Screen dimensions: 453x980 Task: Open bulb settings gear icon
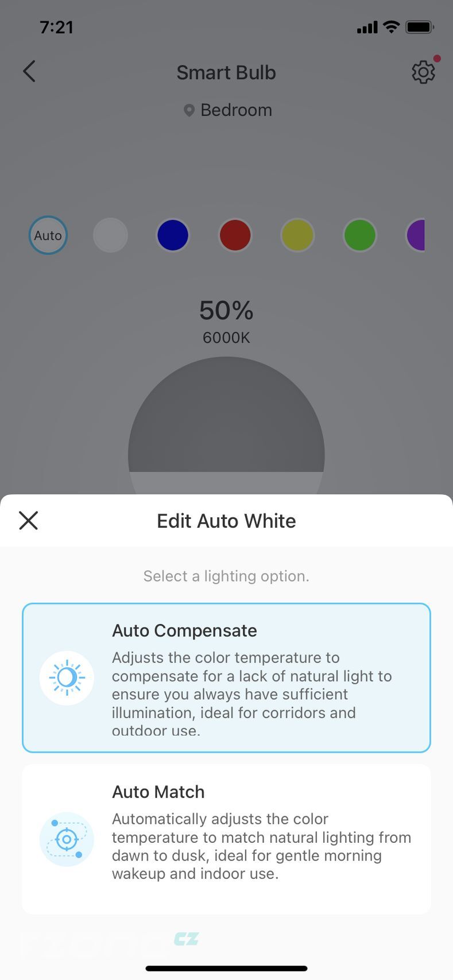(423, 72)
